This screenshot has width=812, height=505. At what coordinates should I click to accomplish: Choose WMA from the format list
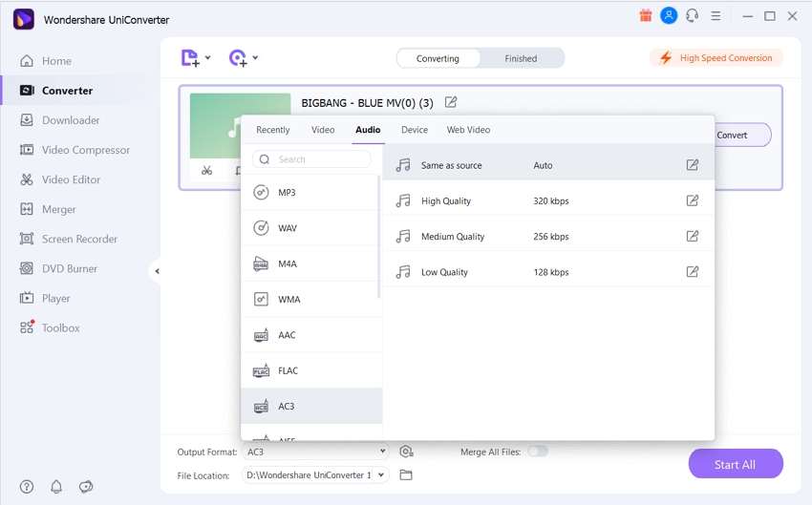[x=310, y=299]
